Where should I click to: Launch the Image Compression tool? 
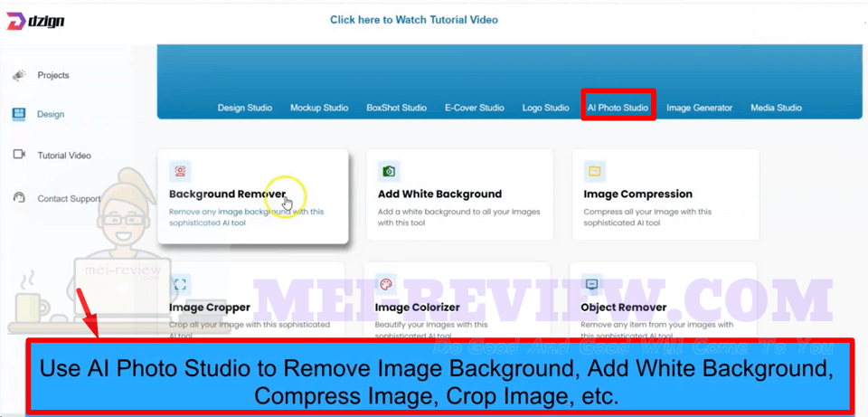pos(666,195)
